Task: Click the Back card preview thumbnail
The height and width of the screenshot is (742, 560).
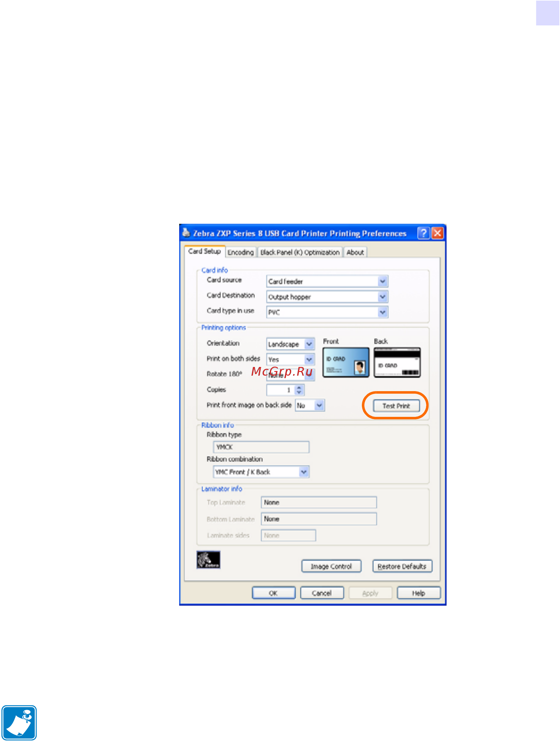Action: (x=397, y=363)
